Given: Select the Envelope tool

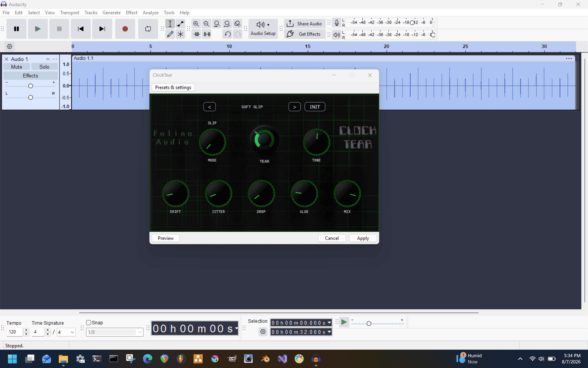Looking at the screenshot, I should click(x=180, y=24).
